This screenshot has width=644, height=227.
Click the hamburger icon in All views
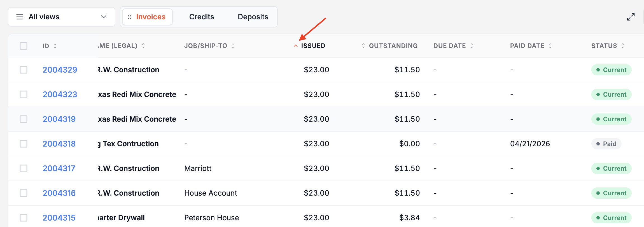coord(20,17)
